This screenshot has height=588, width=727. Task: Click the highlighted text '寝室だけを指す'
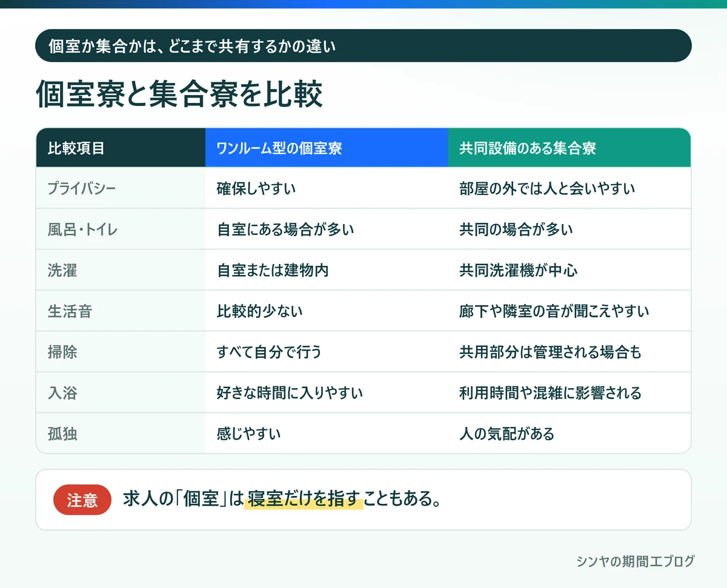[304, 500]
